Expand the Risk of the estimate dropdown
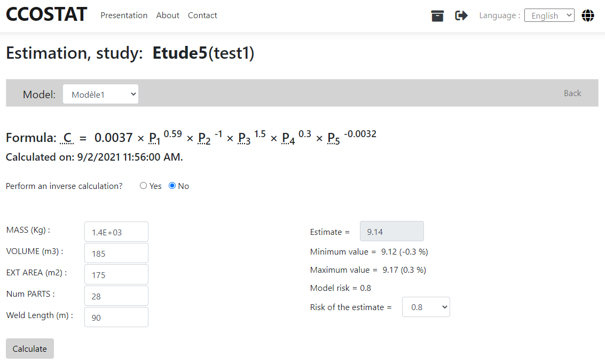 426,307
